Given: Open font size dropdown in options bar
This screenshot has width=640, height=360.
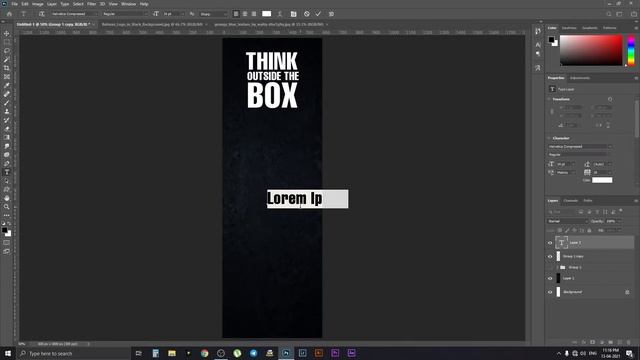Looking at the screenshot, I should pos(174,14).
